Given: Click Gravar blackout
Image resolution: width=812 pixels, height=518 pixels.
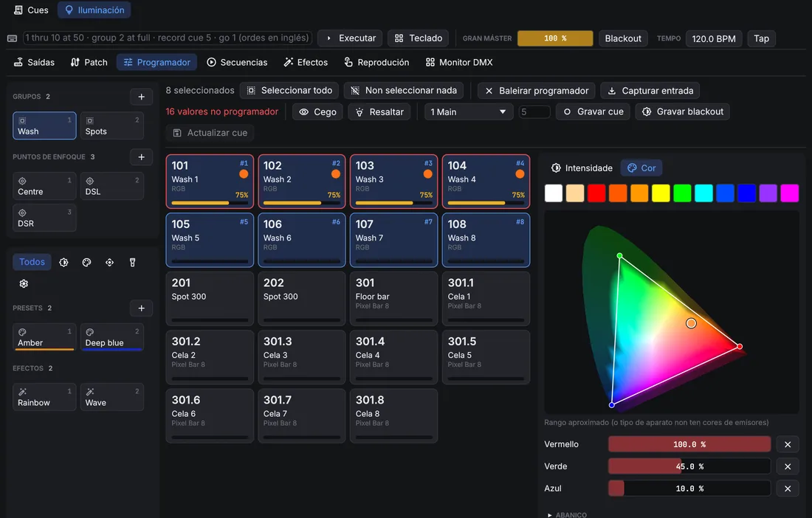Looking at the screenshot, I should [683, 111].
